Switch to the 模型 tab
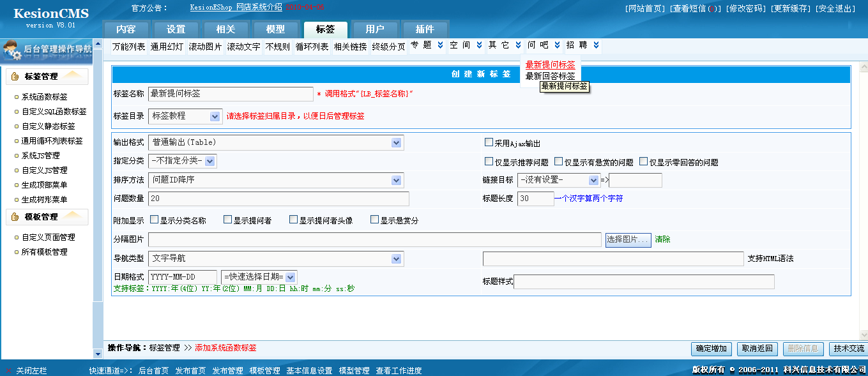This screenshot has height=376, width=868. (x=275, y=29)
